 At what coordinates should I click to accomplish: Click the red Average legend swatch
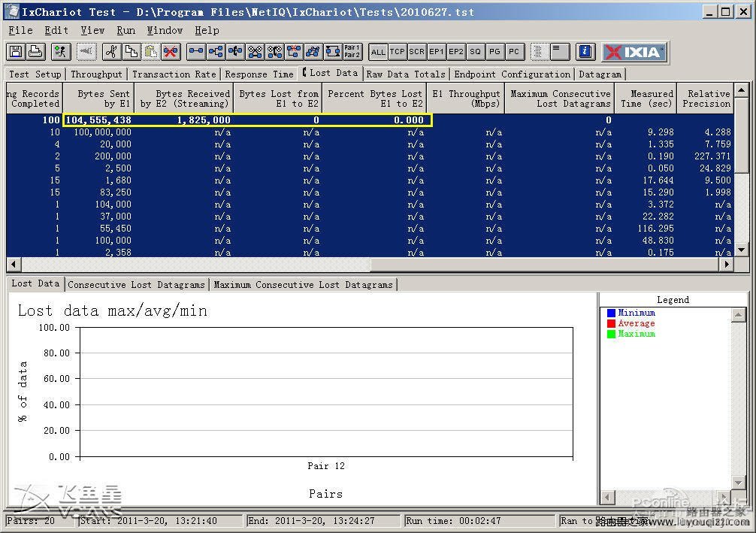611,323
